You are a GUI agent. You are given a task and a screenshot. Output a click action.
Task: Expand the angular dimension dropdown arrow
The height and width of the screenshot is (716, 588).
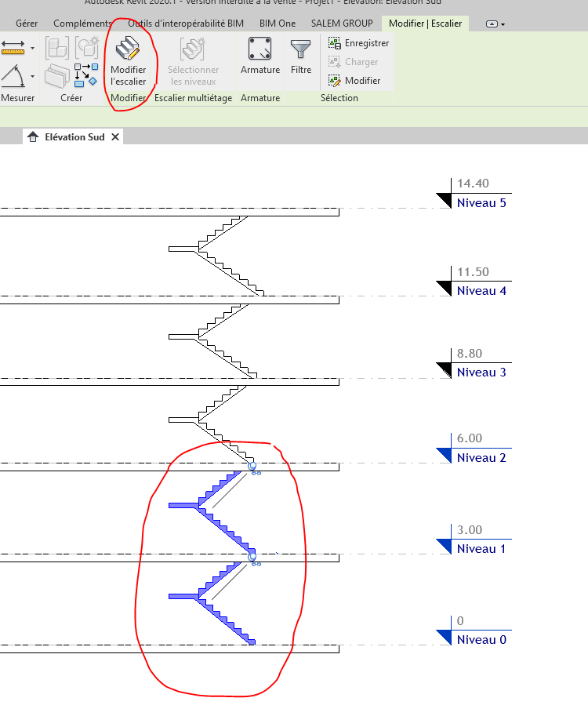pyautogui.click(x=32, y=76)
